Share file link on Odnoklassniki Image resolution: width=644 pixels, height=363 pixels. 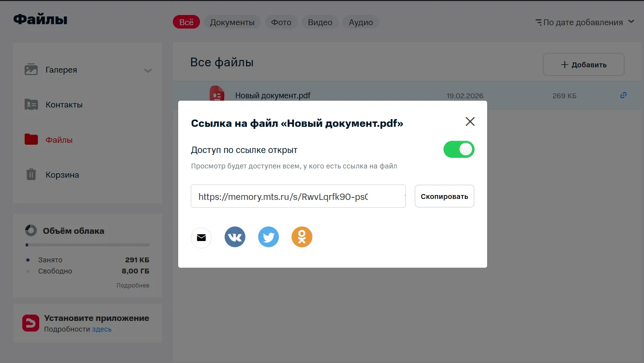[302, 237]
